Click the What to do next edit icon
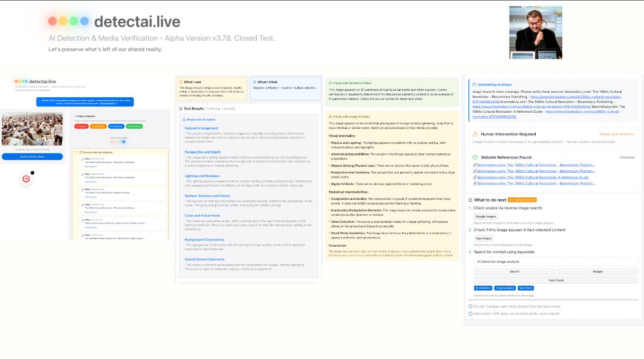Image resolution: width=644 pixels, height=359 pixels. point(471,200)
